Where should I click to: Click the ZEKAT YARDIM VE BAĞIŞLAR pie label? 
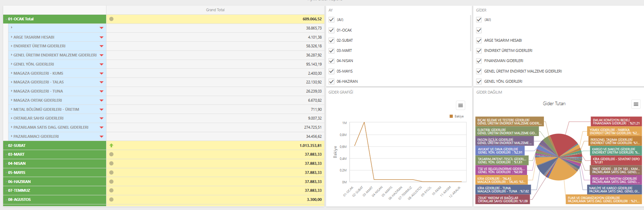coord(503,199)
